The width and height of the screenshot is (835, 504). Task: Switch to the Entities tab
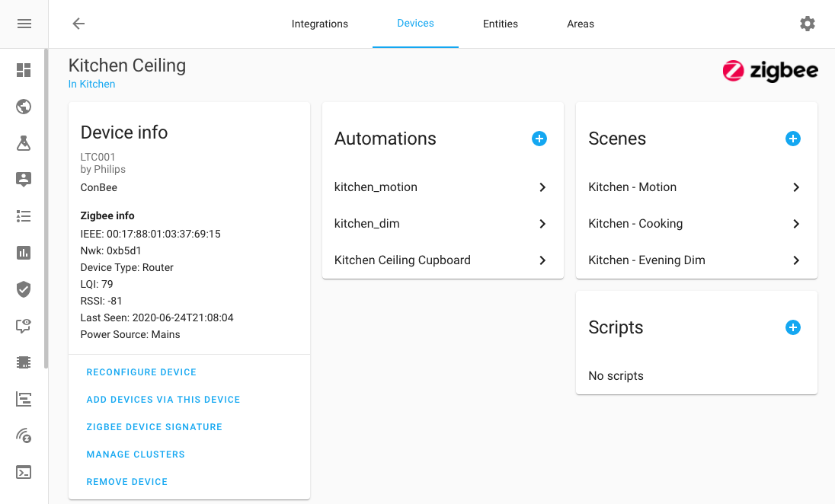(501, 24)
